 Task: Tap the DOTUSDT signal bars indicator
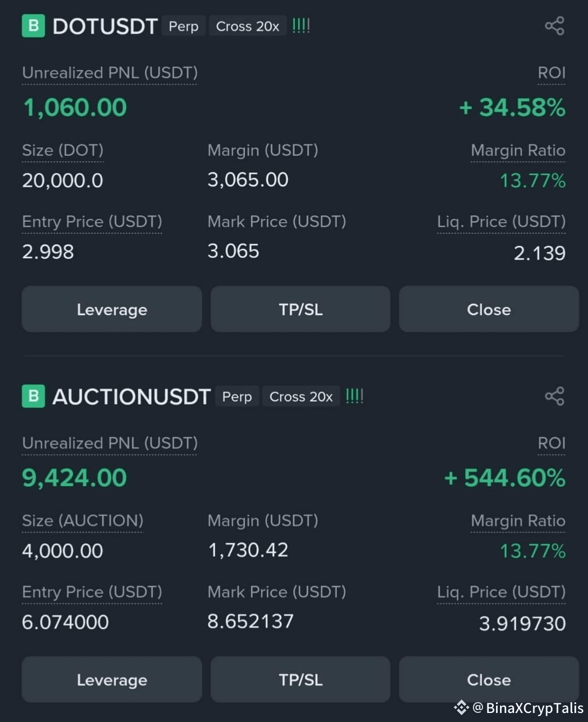click(x=301, y=26)
